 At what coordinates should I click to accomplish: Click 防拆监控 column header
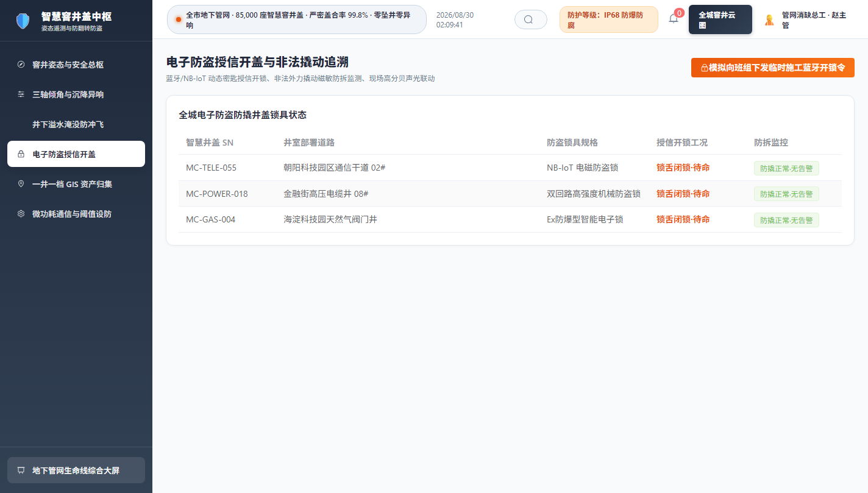click(771, 143)
